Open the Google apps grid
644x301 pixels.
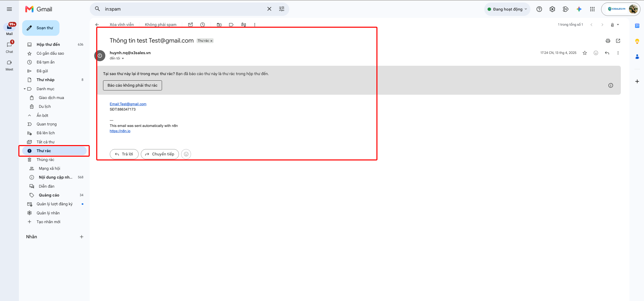click(592, 9)
